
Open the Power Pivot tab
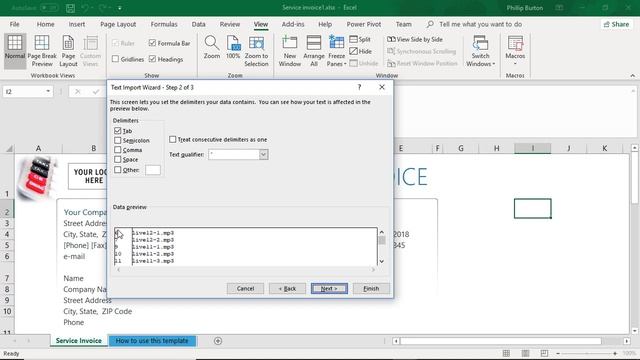[x=364, y=24]
